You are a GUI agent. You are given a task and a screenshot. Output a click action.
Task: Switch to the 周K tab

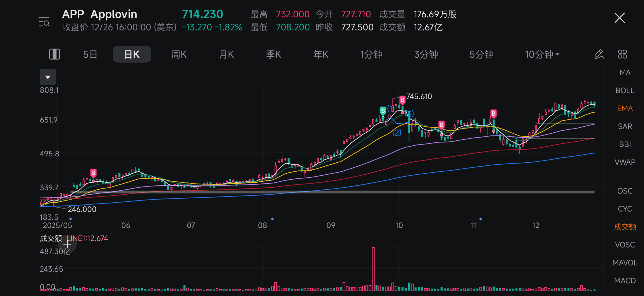[179, 54]
